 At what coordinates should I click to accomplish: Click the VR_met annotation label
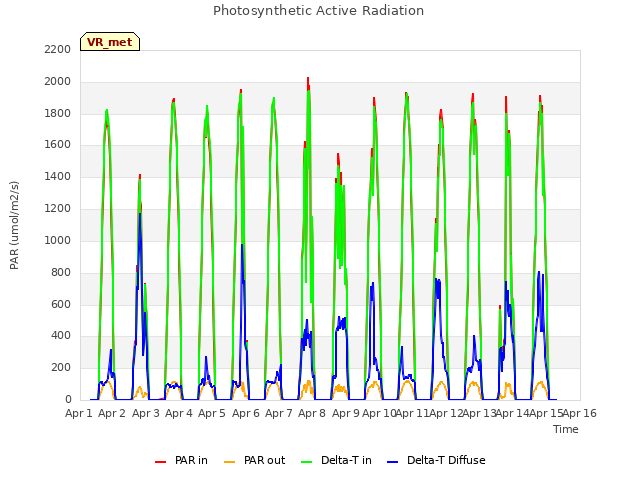(x=110, y=42)
